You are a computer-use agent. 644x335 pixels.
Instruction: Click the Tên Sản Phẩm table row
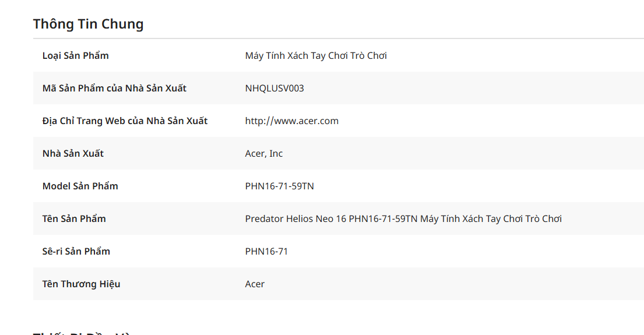(339, 218)
